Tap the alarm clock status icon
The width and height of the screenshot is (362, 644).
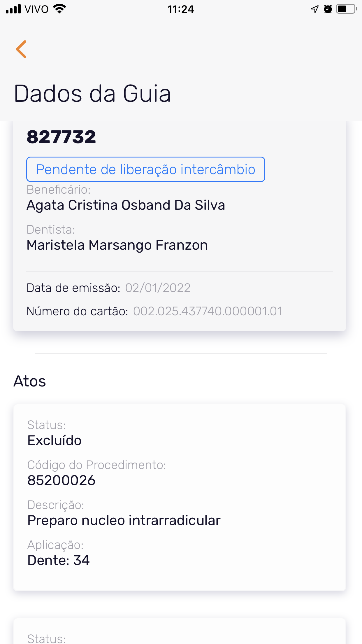[x=328, y=9]
